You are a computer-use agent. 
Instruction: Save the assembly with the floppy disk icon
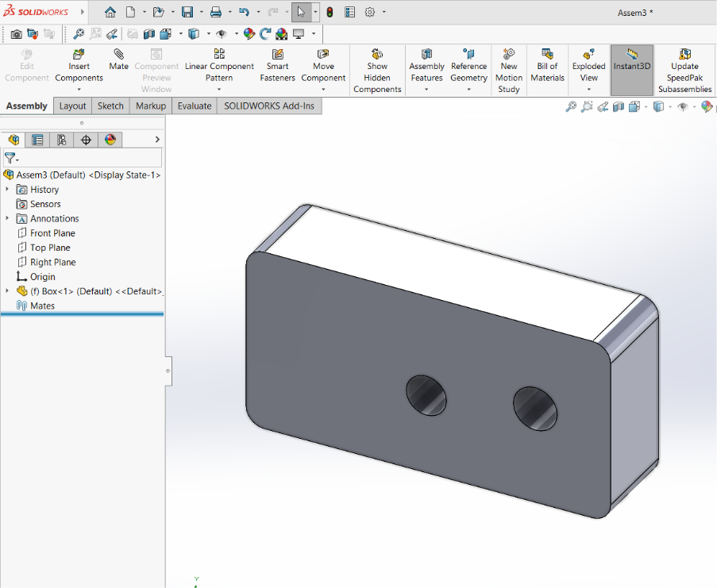tap(187, 13)
